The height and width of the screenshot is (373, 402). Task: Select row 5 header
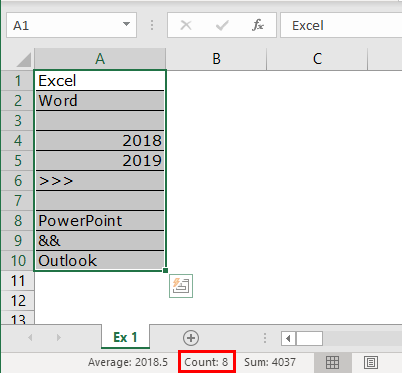point(18,161)
